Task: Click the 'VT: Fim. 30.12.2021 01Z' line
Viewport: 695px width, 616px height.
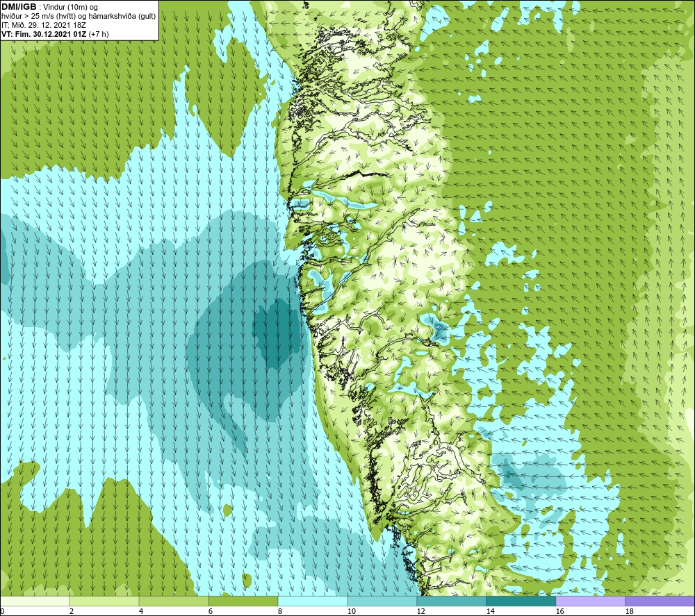Action: (x=44, y=34)
